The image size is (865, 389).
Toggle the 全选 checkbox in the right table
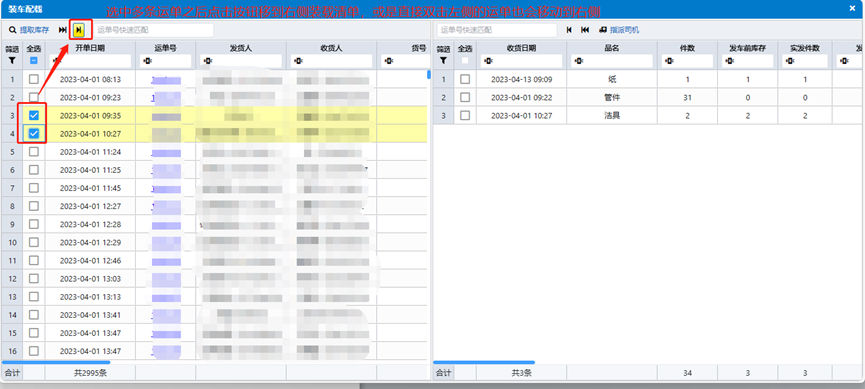click(465, 61)
